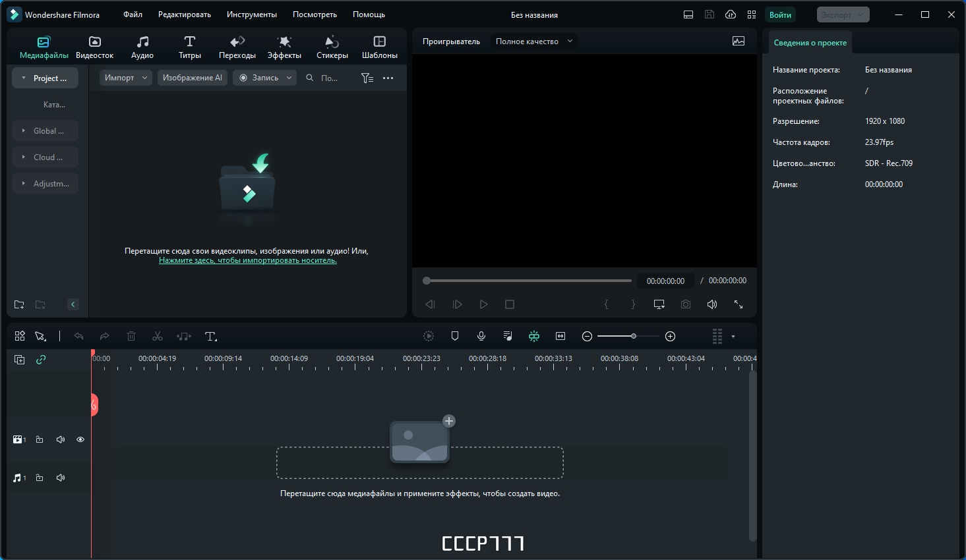Open the Полное качество quality dropdown
This screenshot has height=560, width=966.
click(x=534, y=42)
